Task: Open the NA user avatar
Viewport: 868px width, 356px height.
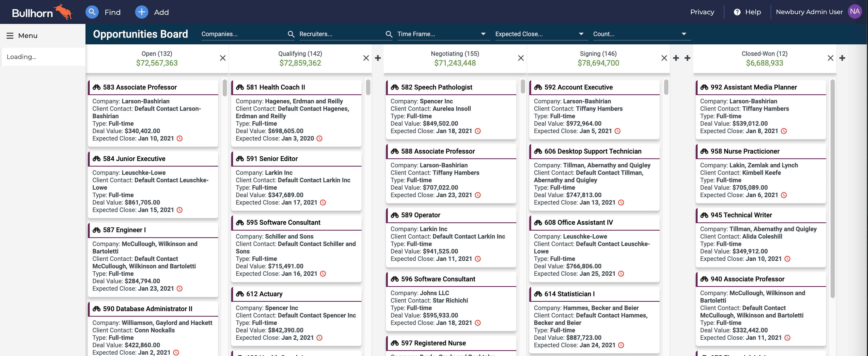Action: coord(854,12)
